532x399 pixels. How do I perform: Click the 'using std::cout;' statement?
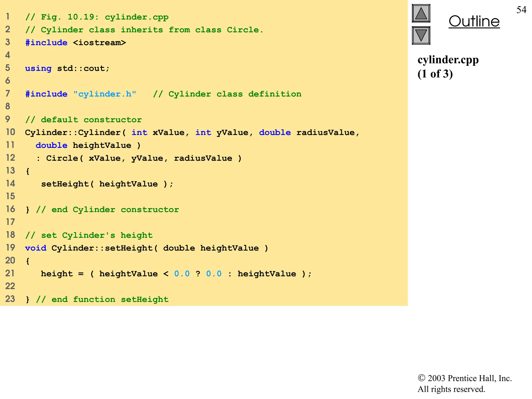pos(68,68)
